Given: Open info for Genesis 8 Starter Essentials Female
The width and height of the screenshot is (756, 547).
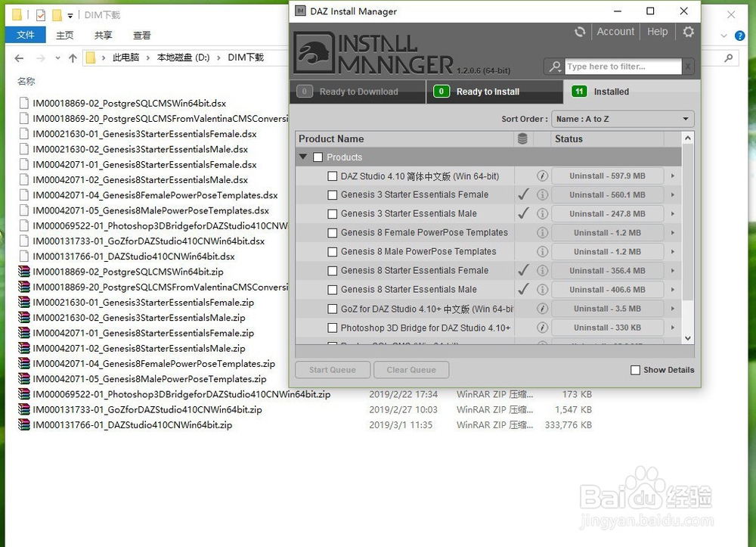Looking at the screenshot, I should click(542, 271).
